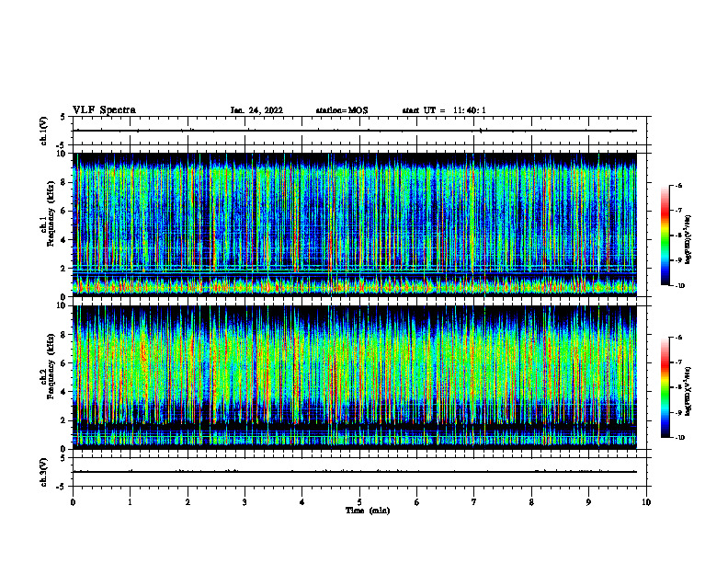Click the ch.2 spectrogram color bar
The image size is (728, 563).
pos(665,387)
